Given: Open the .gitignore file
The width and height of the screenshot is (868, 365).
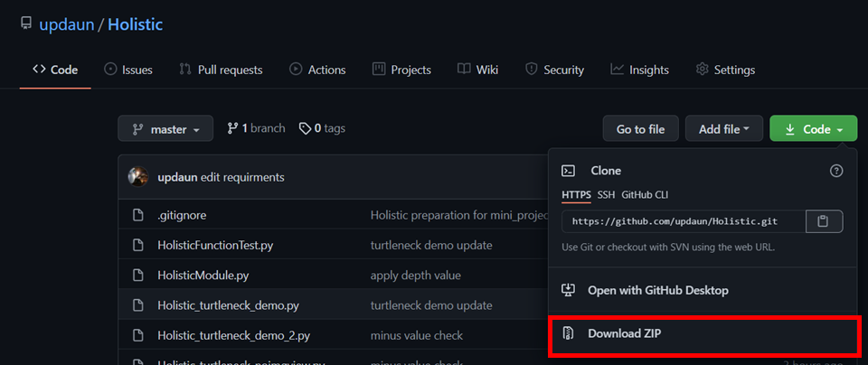Looking at the screenshot, I should point(182,215).
